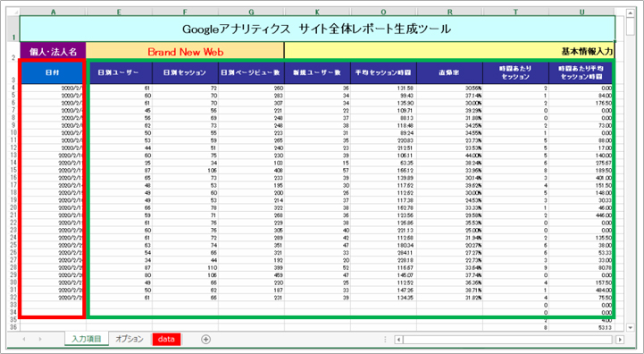The image size is (644, 354).
Task: Click the Googleアナリティクス title cell
Action: [x=317, y=29]
